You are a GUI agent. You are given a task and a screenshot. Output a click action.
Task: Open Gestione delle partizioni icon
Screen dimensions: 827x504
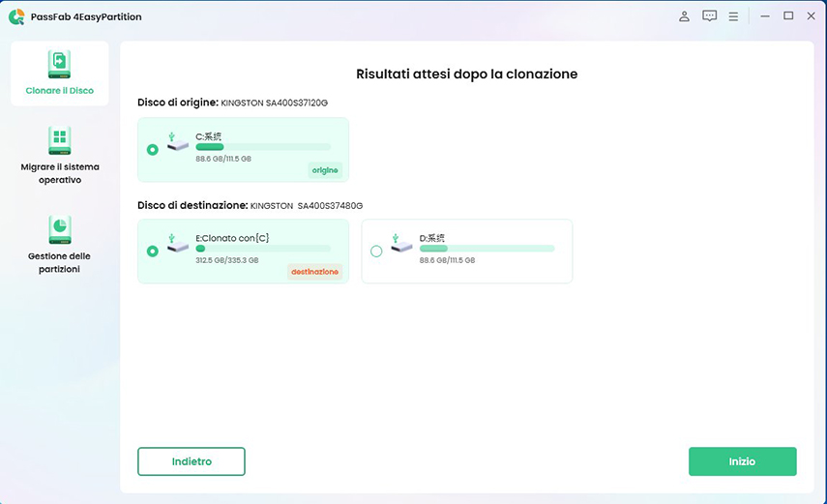pos(60,230)
